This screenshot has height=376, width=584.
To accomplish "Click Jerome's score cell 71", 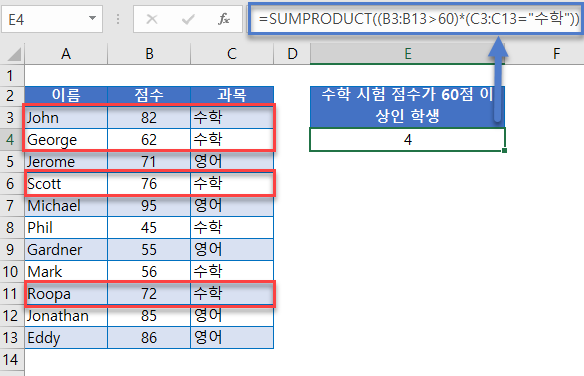I will pyautogui.click(x=149, y=162).
